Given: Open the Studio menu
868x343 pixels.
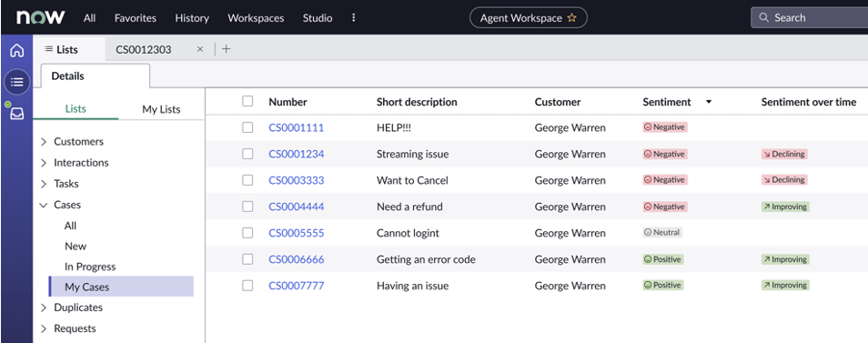Looking at the screenshot, I should point(318,17).
